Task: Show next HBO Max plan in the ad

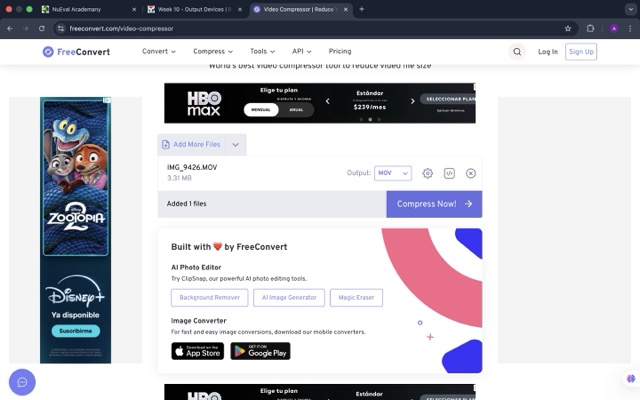Action: [x=413, y=101]
